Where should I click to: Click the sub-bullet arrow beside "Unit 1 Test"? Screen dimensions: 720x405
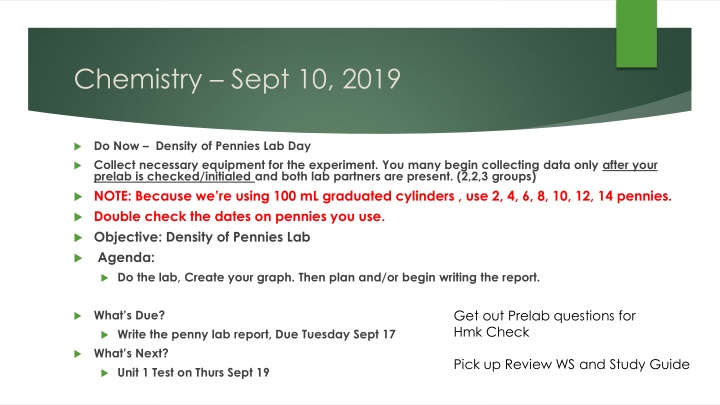[107, 372]
